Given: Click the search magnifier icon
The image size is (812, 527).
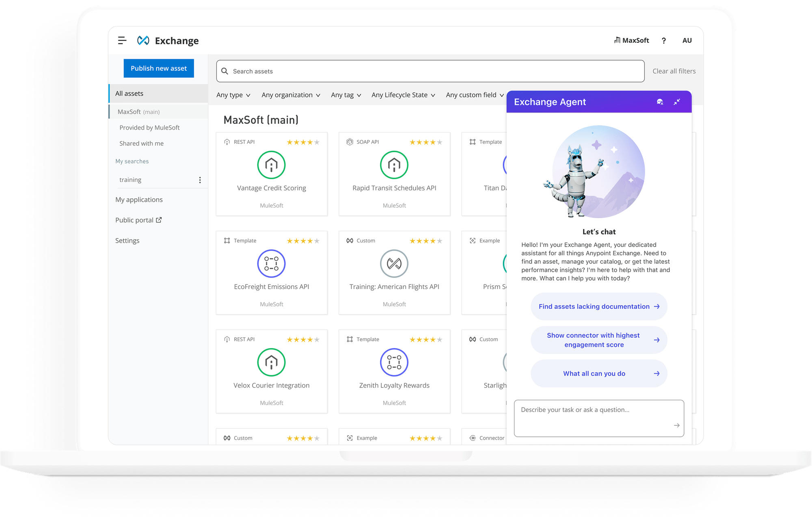Looking at the screenshot, I should coord(225,71).
